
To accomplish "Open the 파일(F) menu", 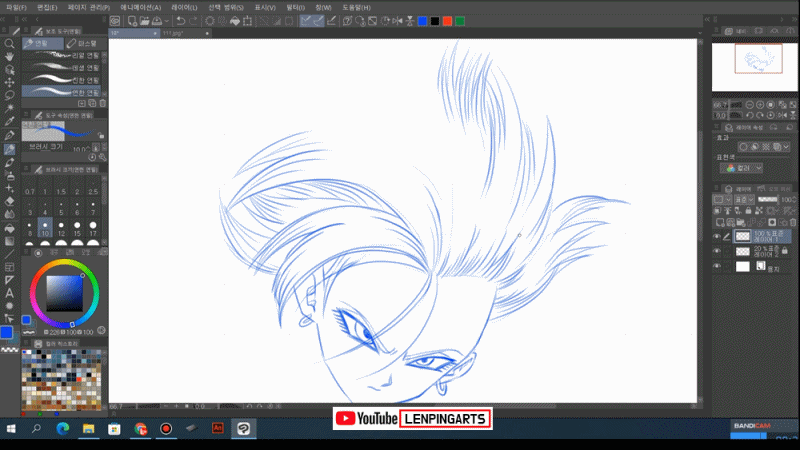I will click(16, 8).
